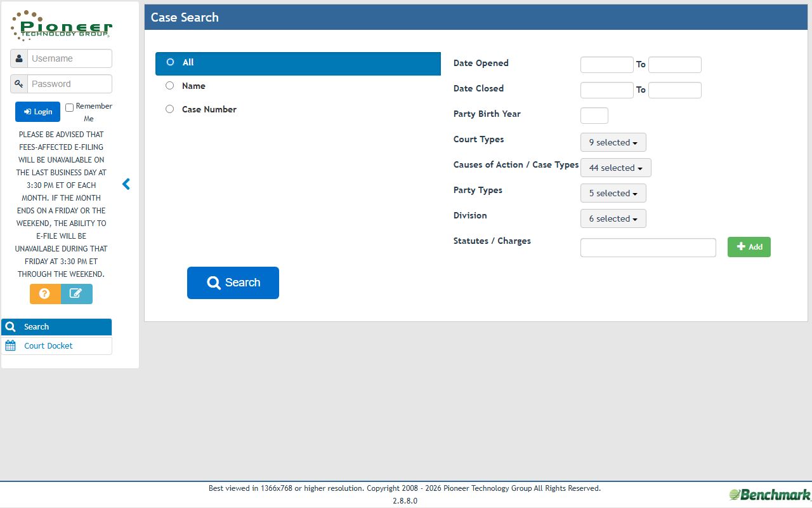This screenshot has height=508, width=812.
Task: Focus the Password input field
Action: [70, 84]
